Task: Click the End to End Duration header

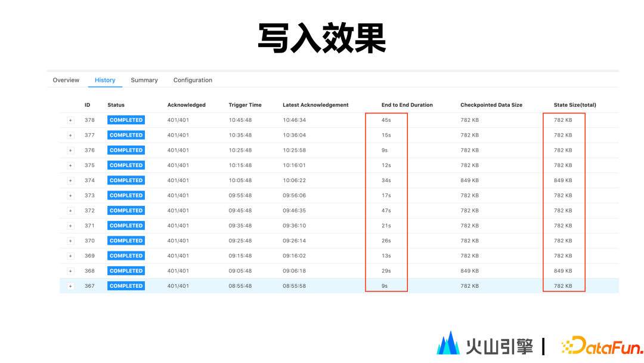Action: (407, 105)
